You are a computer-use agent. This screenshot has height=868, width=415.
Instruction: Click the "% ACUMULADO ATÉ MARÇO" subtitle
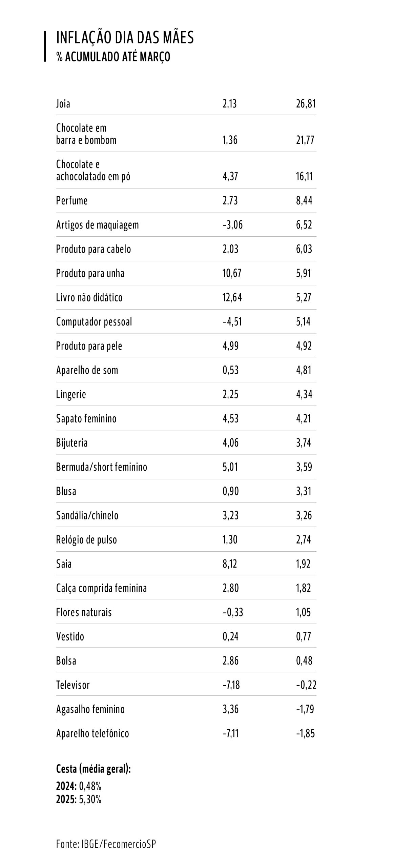(113, 57)
